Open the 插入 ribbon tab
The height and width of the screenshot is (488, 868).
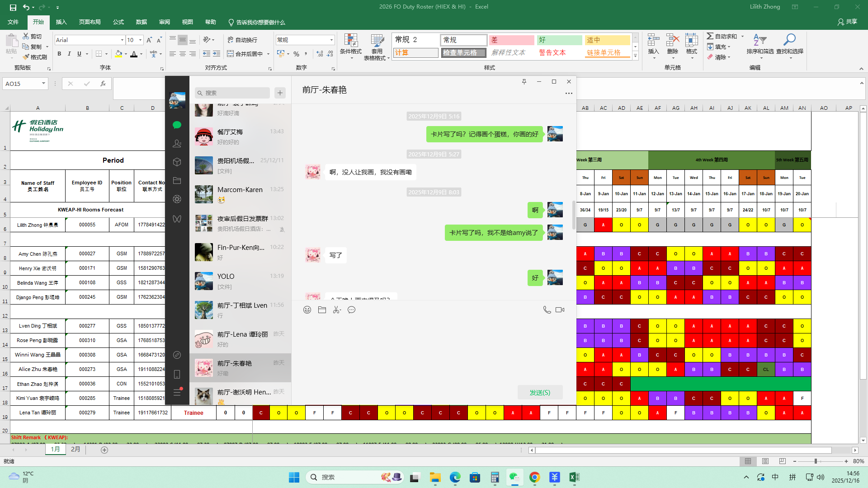click(61, 22)
